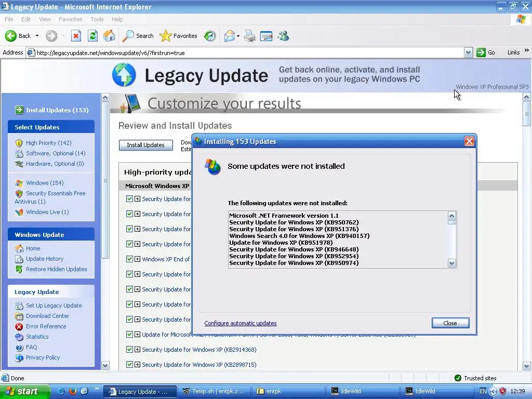Open Restore Hidden Updates link
532x399 pixels.
tap(56, 269)
